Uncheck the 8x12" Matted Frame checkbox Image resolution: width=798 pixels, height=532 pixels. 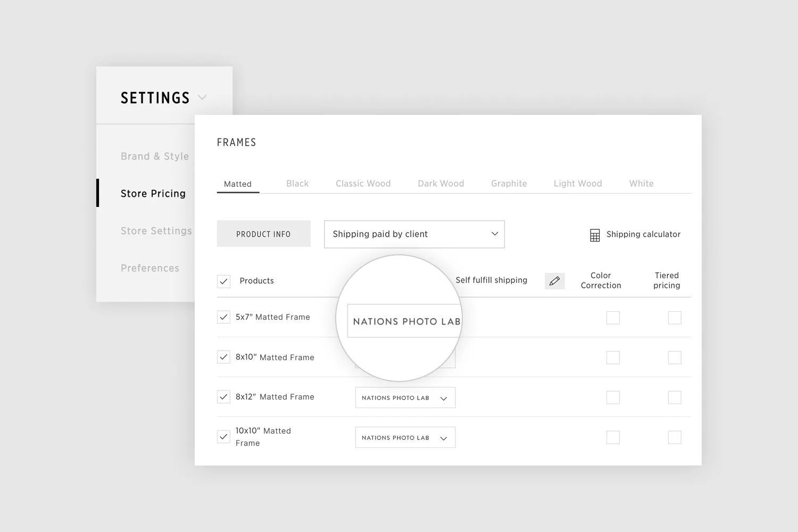[224, 397]
